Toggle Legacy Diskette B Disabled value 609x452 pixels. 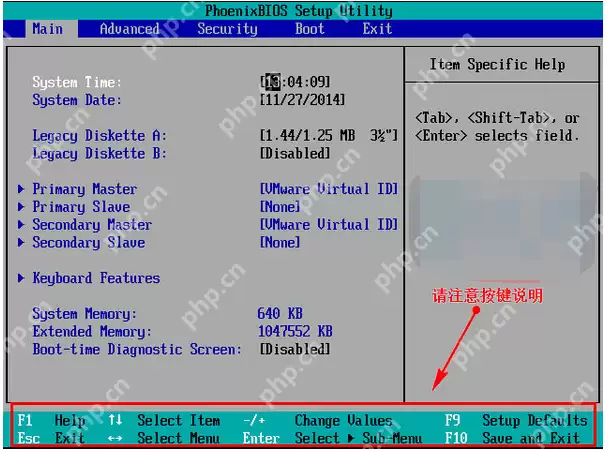294,154
